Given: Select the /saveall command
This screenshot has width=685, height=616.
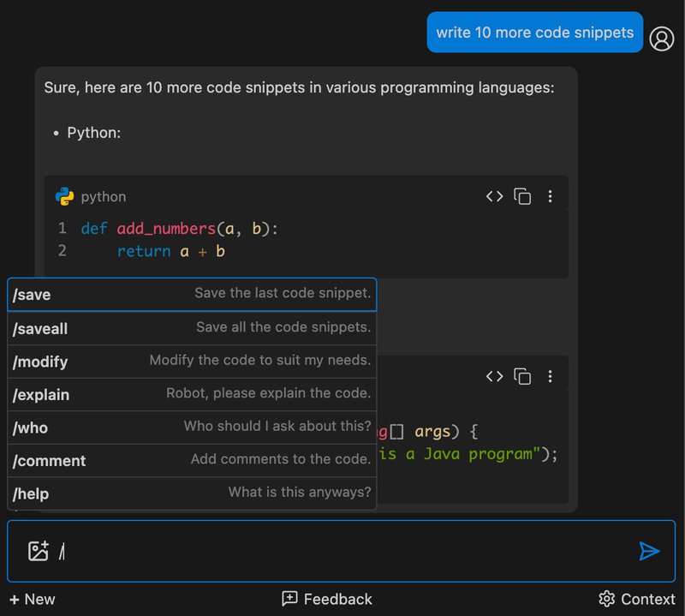Looking at the screenshot, I should pyautogui.click(x=188, y=328).
